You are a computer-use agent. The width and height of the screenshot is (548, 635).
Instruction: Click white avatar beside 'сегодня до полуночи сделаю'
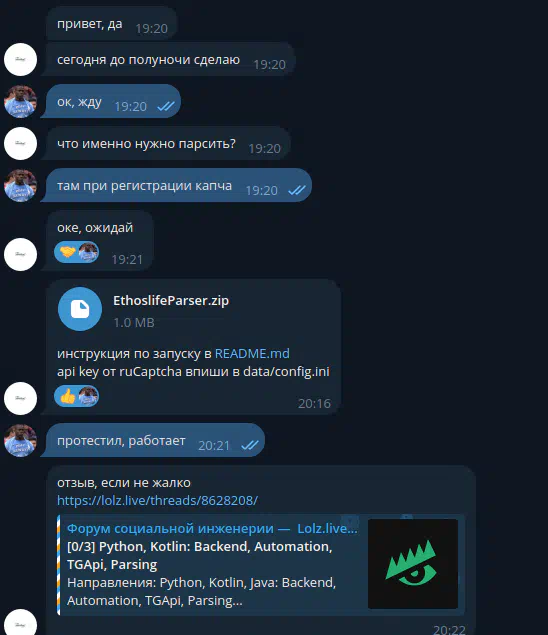point(20,60)
